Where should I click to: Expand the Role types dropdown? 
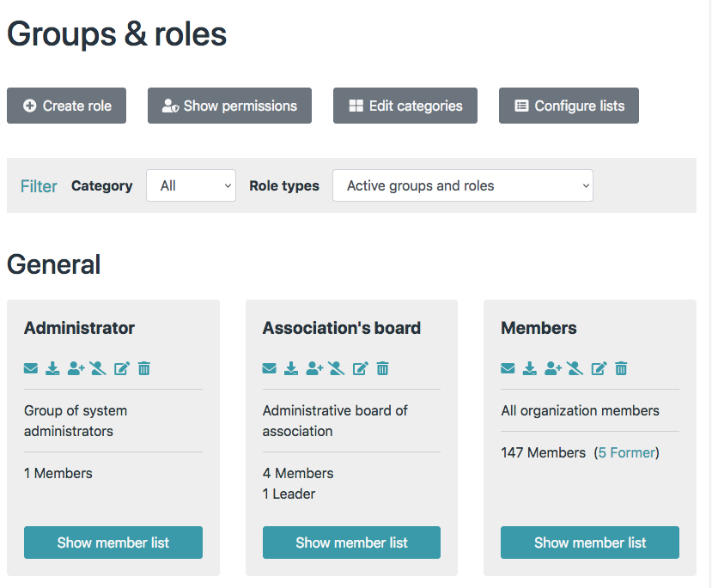pyautogui.click(x=462, y=185)
